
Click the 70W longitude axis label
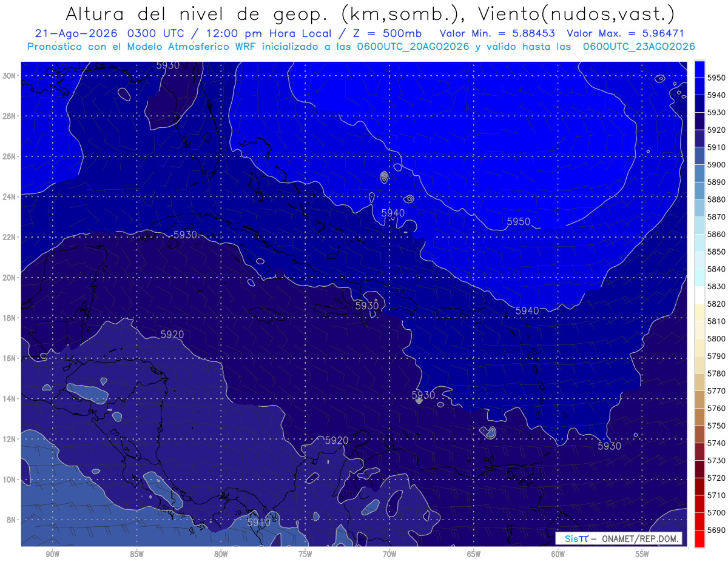point(389,554)
